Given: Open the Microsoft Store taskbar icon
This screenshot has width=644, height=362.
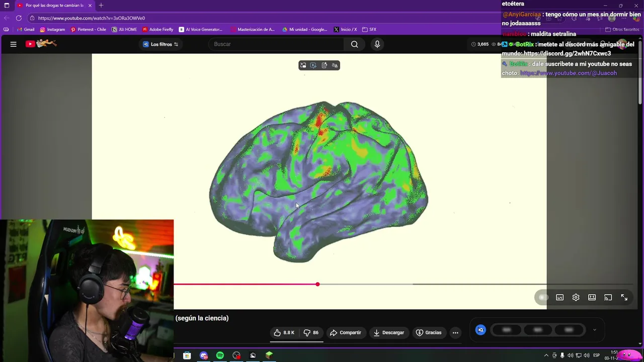Looking at the screenshot, I should tap(187, 355).
